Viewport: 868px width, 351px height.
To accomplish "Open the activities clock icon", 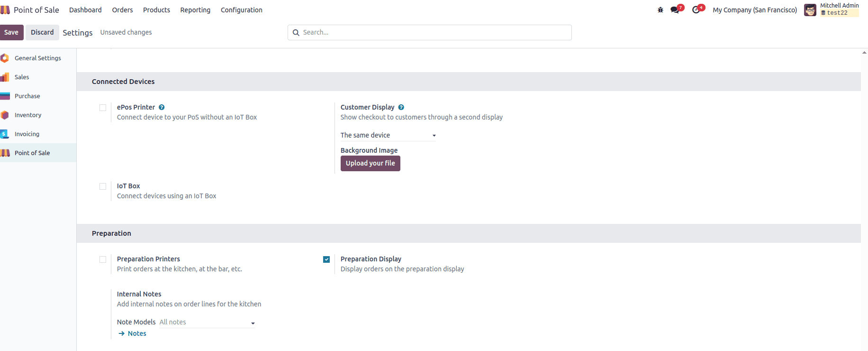I will coord(696,10).
